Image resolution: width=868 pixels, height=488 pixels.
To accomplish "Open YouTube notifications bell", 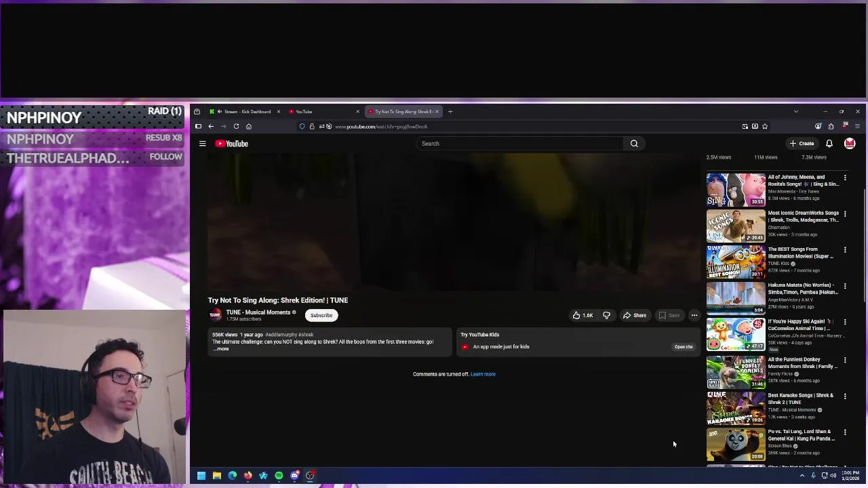I will point(829,144).
